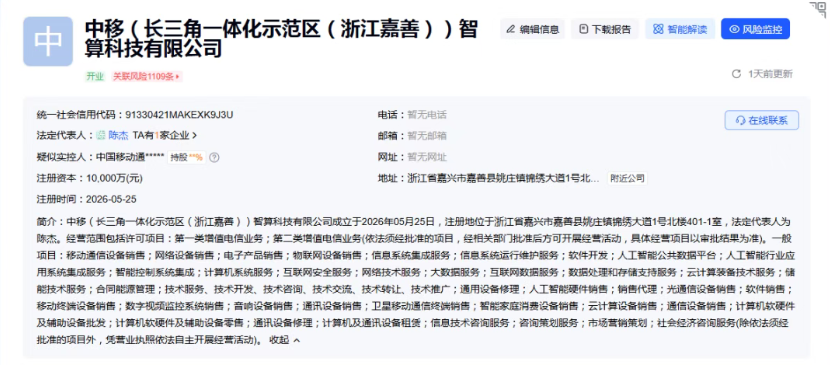830x368 pixels.
Task: Click the question mark help icon beside 持股
Action: (x=214, y=157)
